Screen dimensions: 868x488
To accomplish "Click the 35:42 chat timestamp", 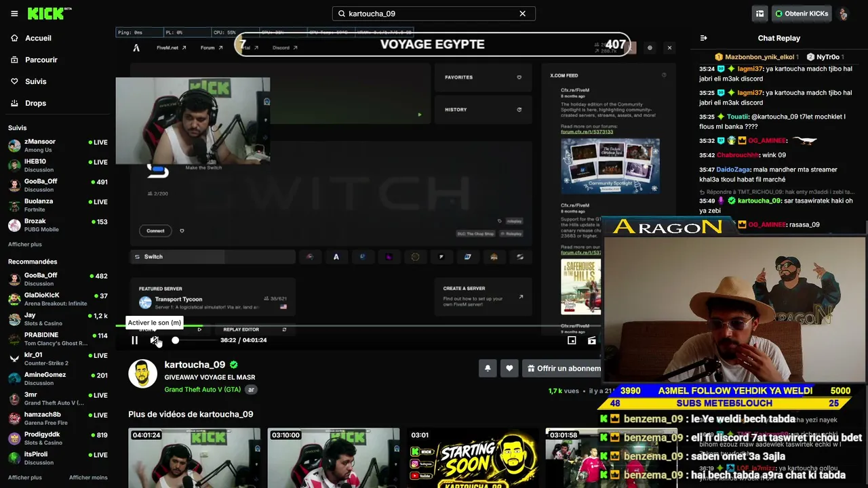I will click(707, 155).
